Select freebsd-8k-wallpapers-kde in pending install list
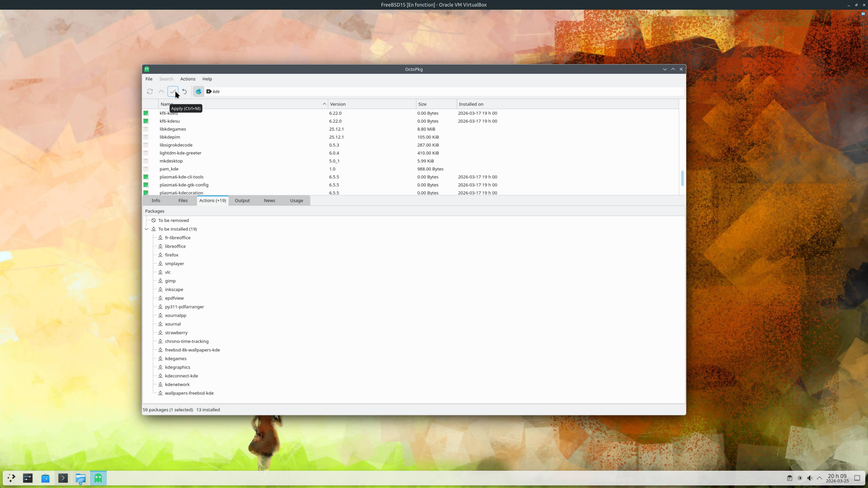 click(192, 350)
